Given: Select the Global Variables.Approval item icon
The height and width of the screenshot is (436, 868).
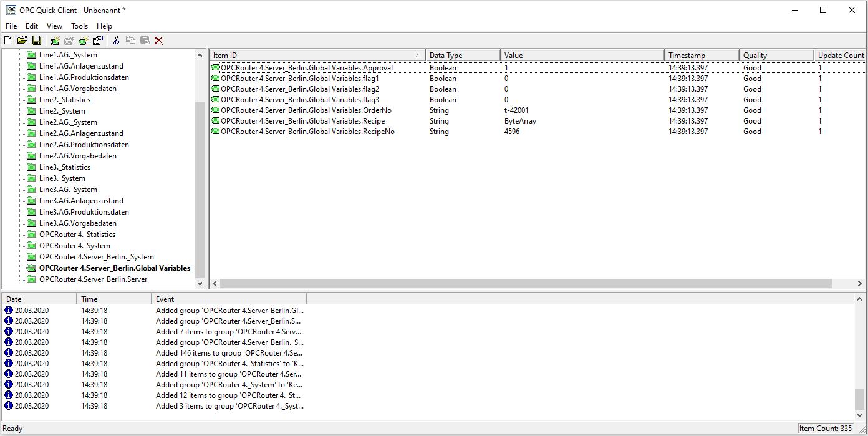Looking at the screenshot, I should coord(215,68).
